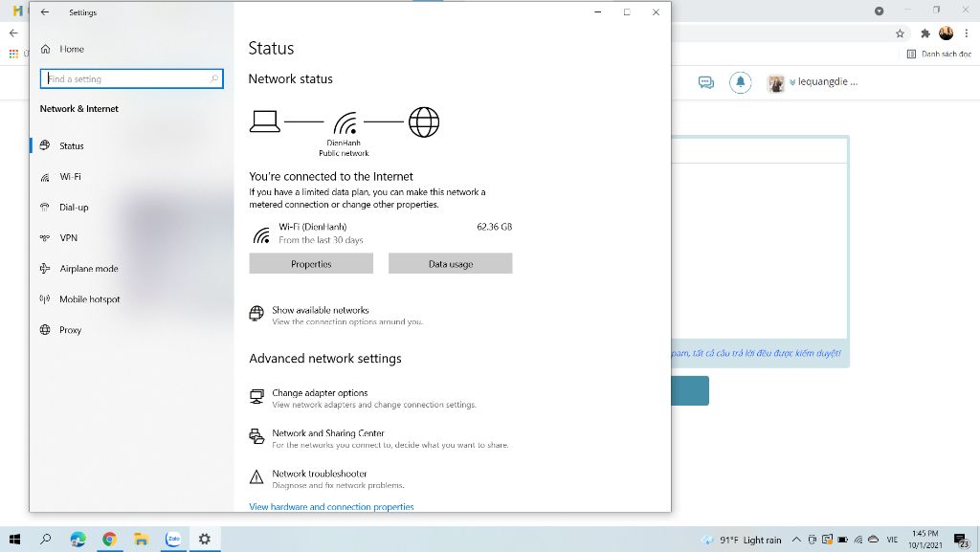This screenshot has height=552, width=980.
Task: Click the Wi-Fi icon beside Wi-Fi (DienHanh)
Action: [261, 234]
